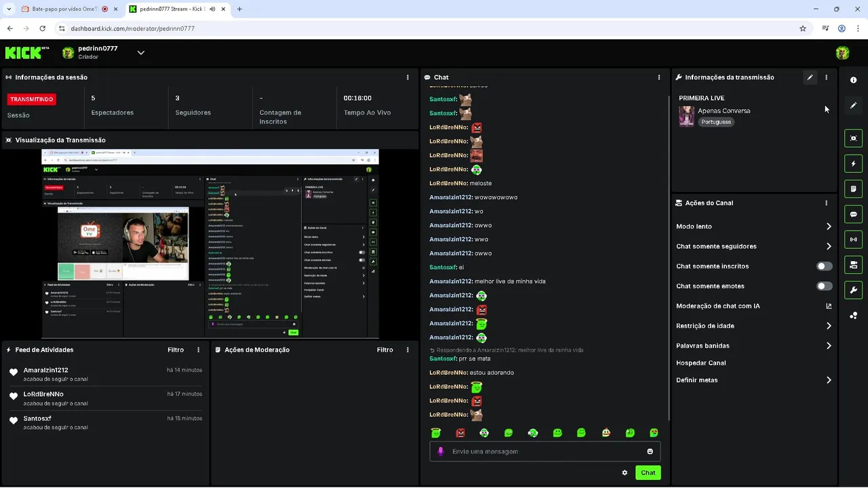Pick the ninth green side-eye emote
Image resolution: width=868 pixels, height=488 pixels.
(630, 432)
